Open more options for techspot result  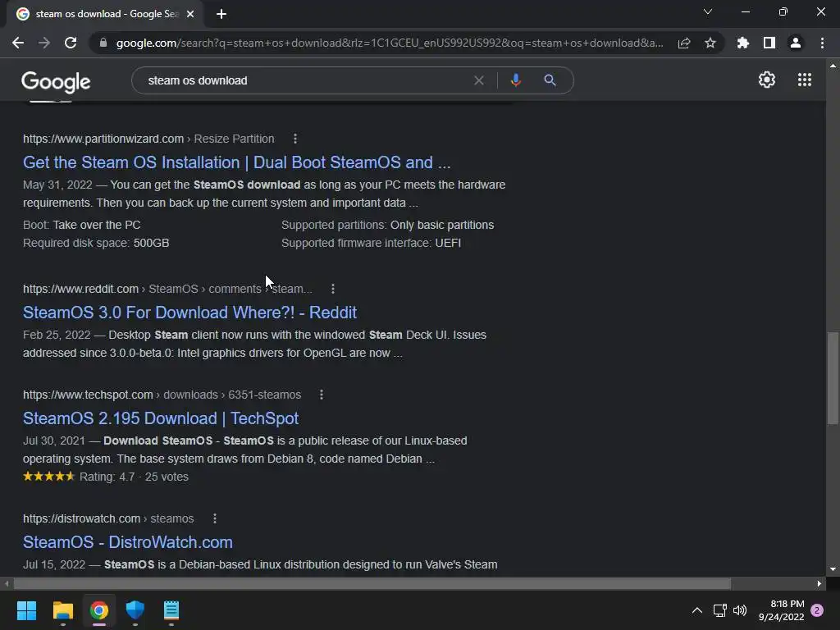(322, 395)
